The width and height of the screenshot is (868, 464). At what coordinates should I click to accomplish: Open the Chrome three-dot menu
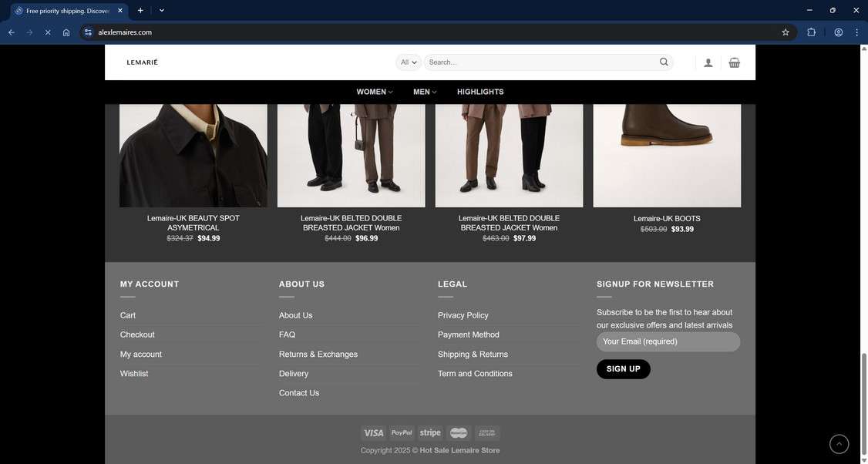click(856, 32)
